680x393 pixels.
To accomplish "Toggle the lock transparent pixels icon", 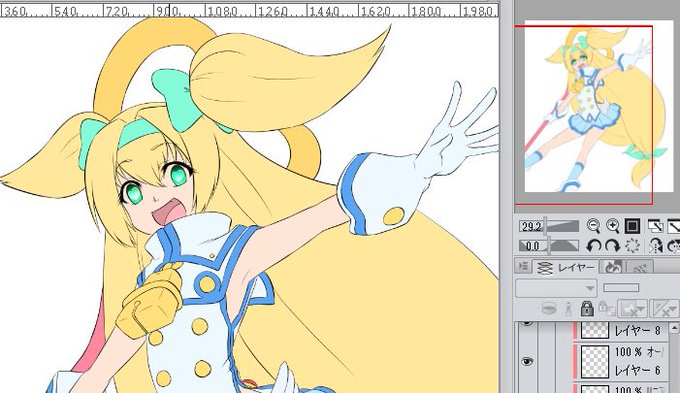I will pyautogui.click(x=606, y=309).
